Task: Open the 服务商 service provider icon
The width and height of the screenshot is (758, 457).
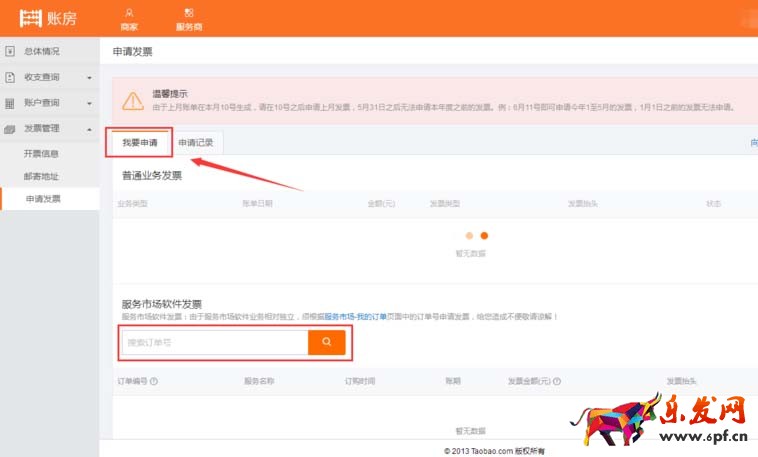Action: (x=189, y=12)
